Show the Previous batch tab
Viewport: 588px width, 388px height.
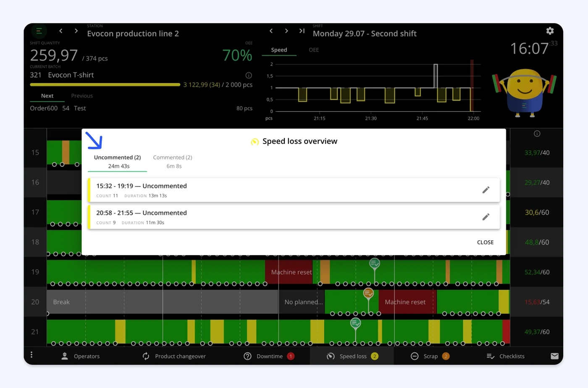pyautogui.click(x=82, y=96)
